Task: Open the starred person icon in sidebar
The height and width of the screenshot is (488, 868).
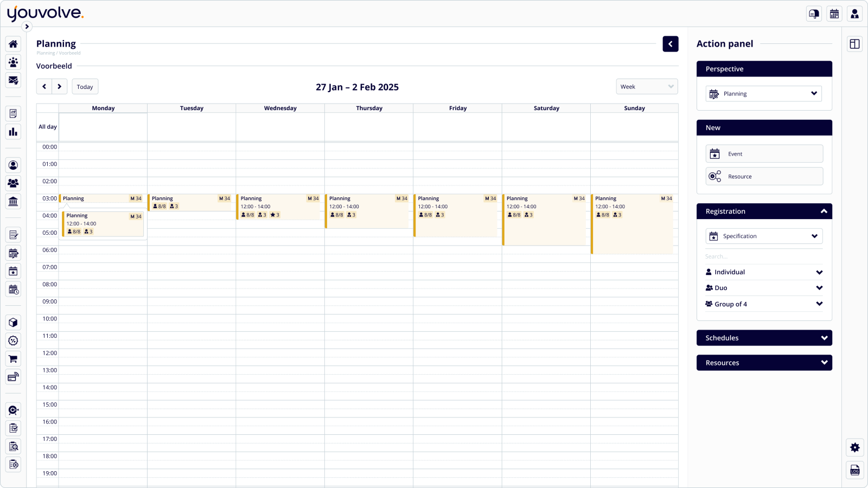Action: (x=13, y=62)
